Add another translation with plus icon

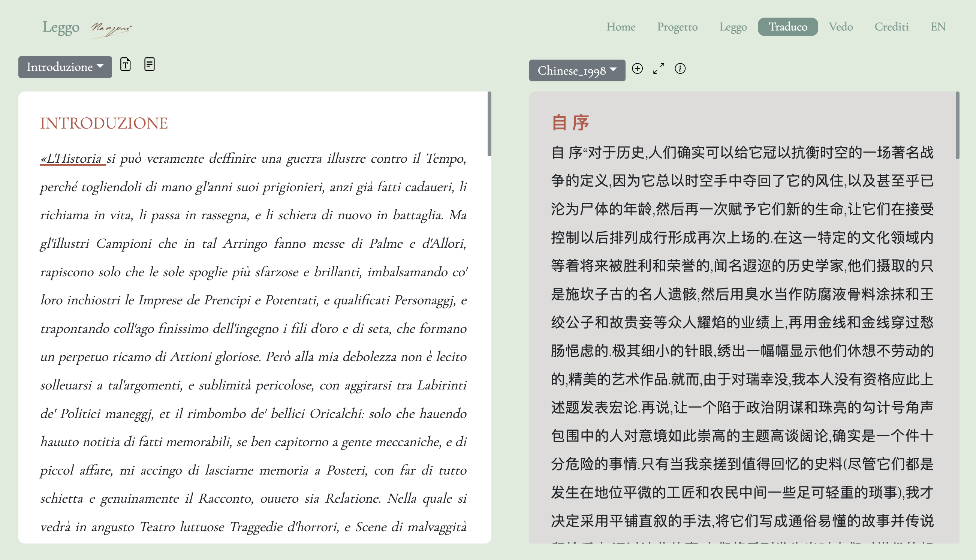[637, 69]
